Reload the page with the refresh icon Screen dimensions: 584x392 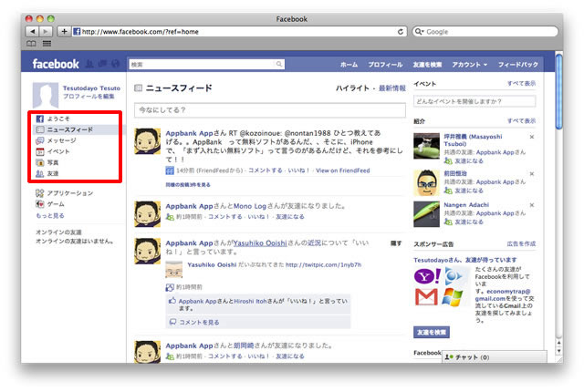401,32
